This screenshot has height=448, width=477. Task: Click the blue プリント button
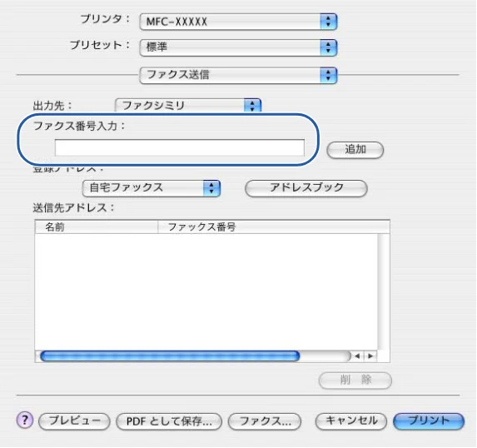(x=429, y=421)
